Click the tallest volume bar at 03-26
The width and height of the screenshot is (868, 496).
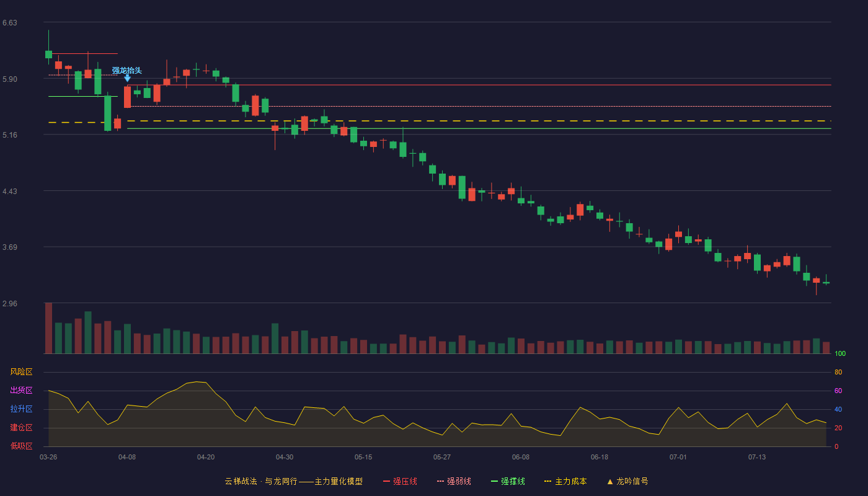(x=48, y=328)
